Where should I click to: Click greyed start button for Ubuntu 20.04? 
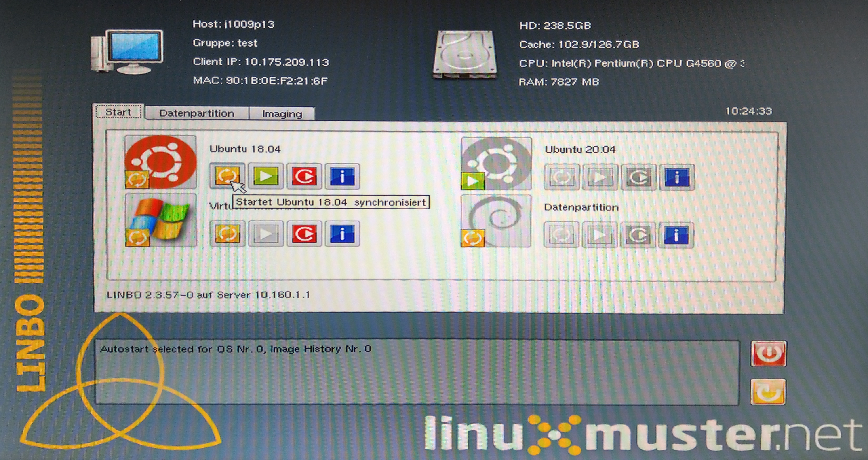(x=600, y=177)
